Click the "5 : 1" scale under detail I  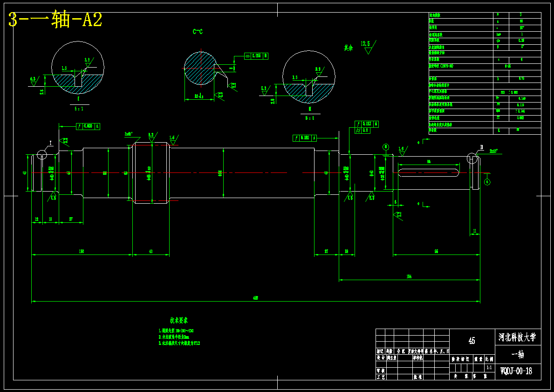tap(78, 109)
